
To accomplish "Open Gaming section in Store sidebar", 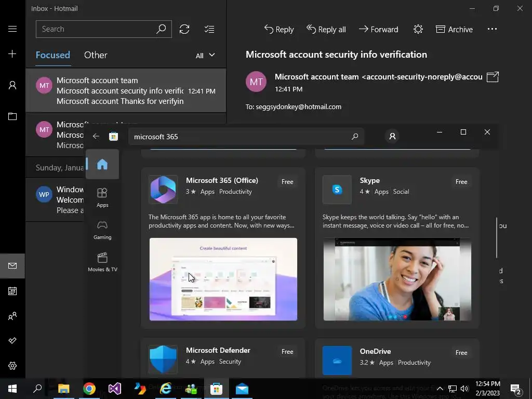I will (x=102, y=230).
